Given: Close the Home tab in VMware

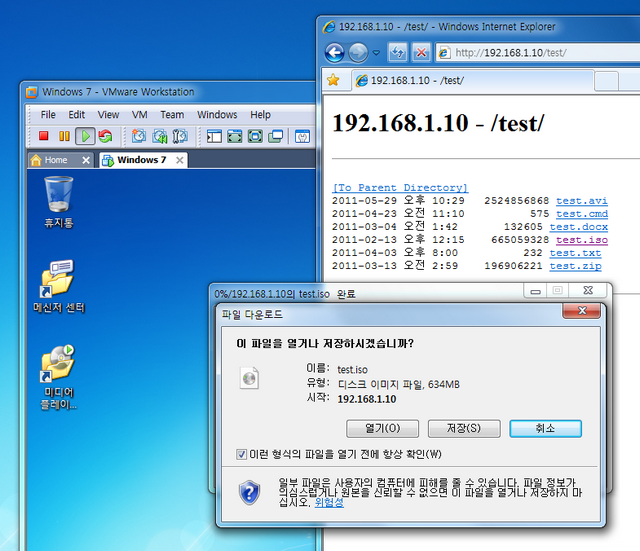Looking at the screenshot, I should tap(86, 160).
